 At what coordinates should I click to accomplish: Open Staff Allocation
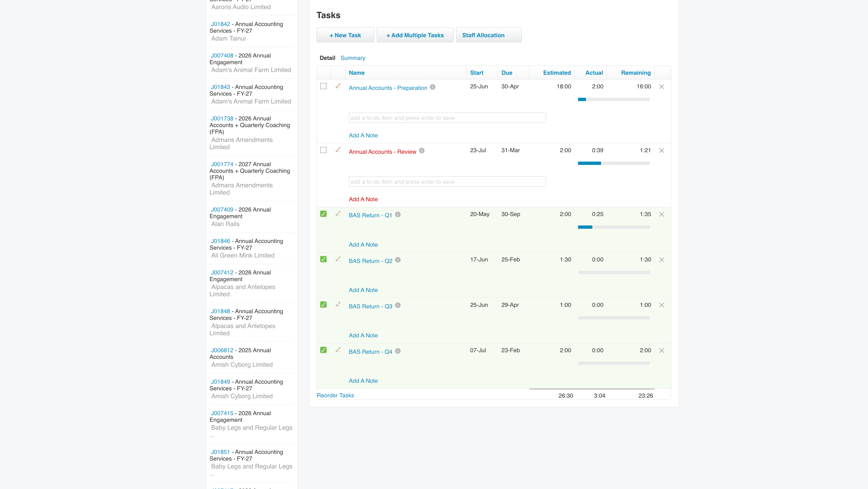point(488,35)
